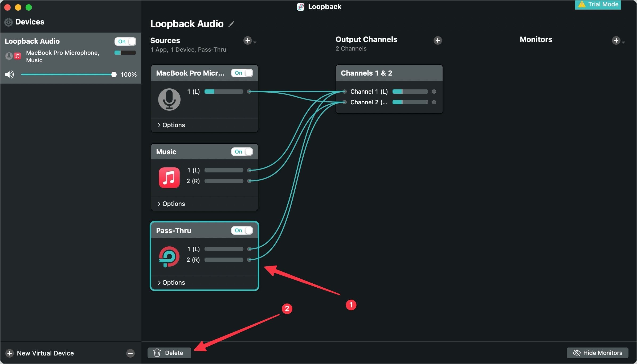The height and width of the screenshot is (364, 637).
Task: Add a new output channel via its plus icon
Action: point(438,40)
